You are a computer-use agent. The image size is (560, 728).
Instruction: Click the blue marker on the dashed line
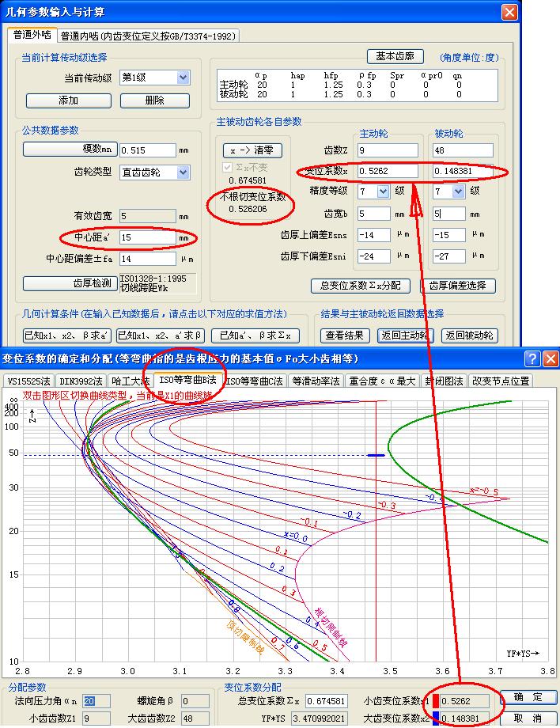pos(376,456)
